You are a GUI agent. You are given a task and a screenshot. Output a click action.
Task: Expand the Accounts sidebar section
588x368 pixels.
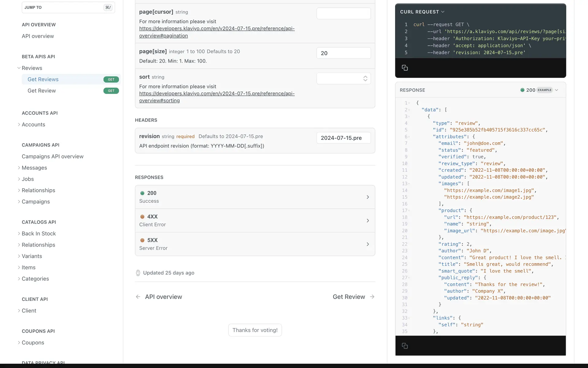(19, 125)
